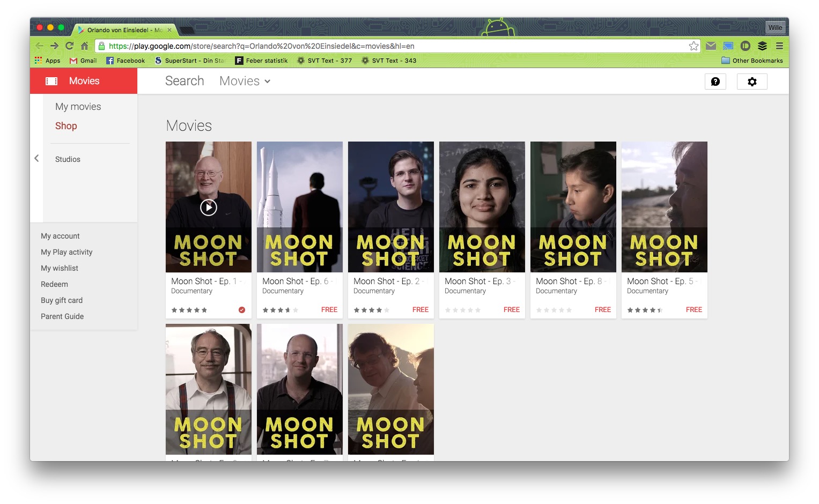819x504 pixels.
Task: Open Moon Shot Ep. 5 poster
Action: click(665, 207)
